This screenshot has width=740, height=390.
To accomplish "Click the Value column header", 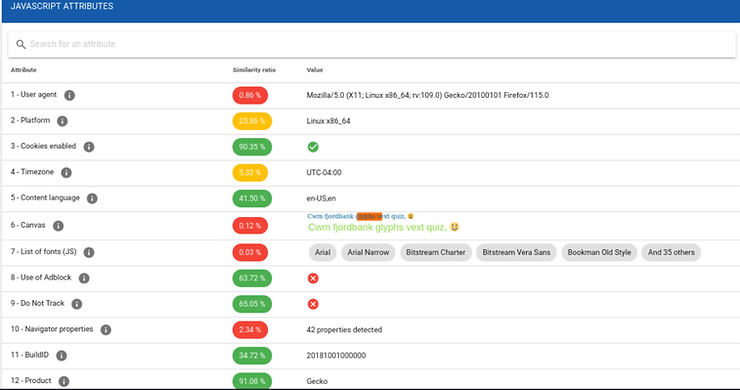I will 315,70.
